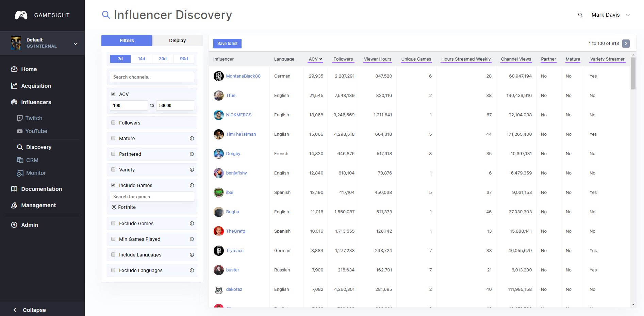Show info for the Partnered filter
The width and height of the screenshot is (644, 316).
192,154
